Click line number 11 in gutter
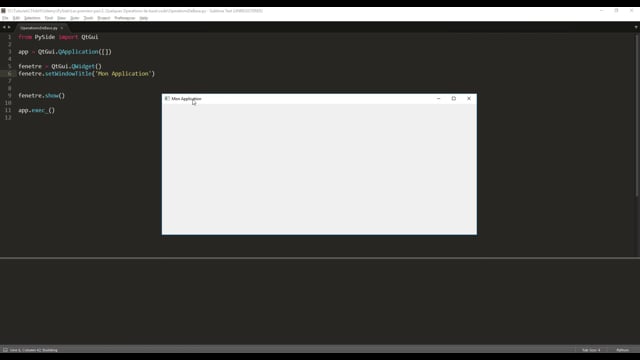 point(8,110)
